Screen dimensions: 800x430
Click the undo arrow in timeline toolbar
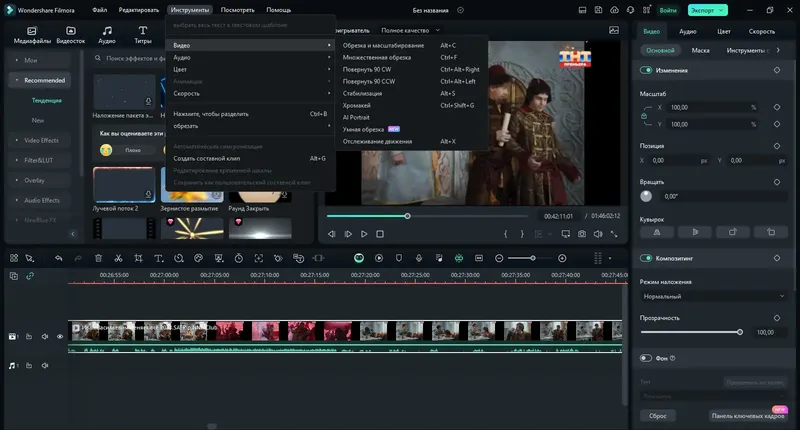59,258
